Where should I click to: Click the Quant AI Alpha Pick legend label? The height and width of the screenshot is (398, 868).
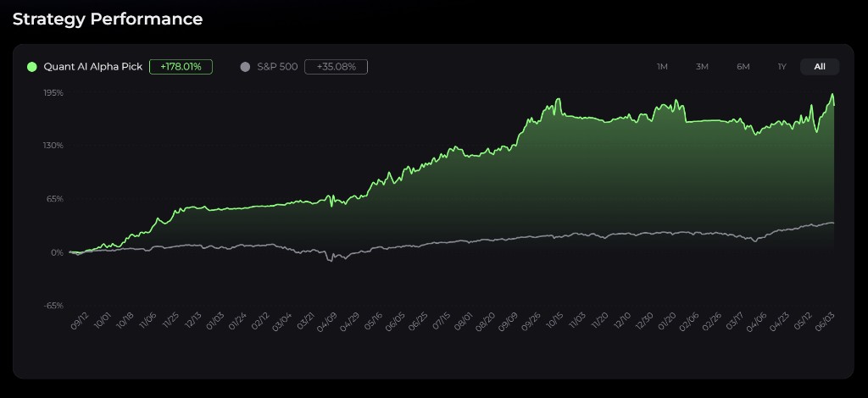(93, 67)
